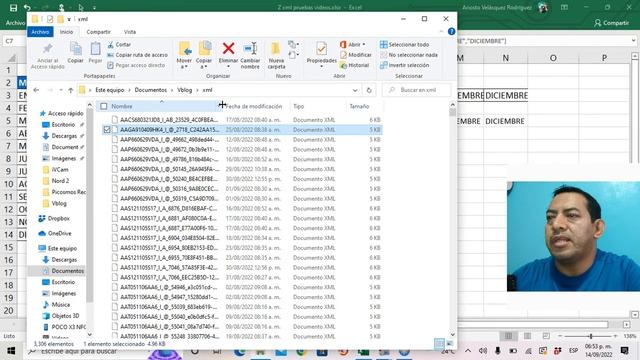640x360 pixels.
Task: Click No seleccionar nada
Action: point(409,55)
